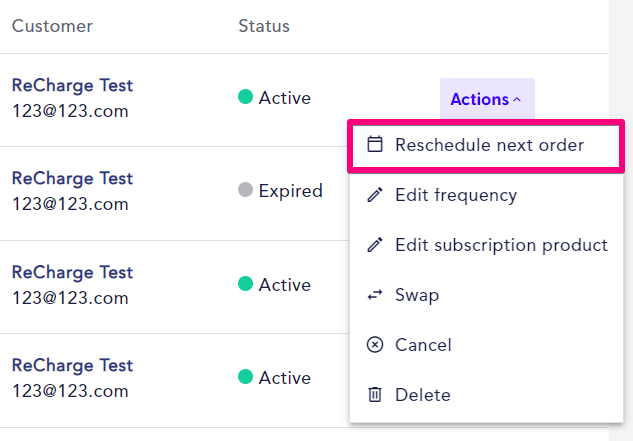
Task: Select Cancel in the actions menu
Action: tap(486, 345)
